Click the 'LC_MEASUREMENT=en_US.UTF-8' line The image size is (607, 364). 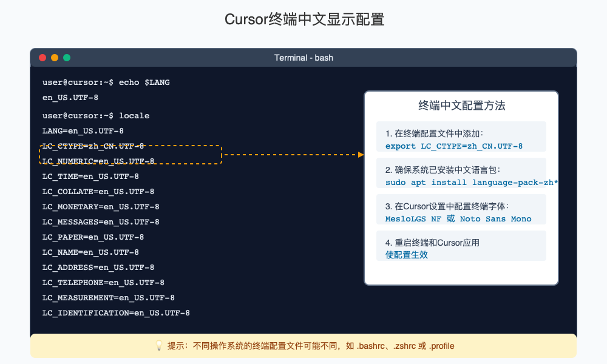click(109, 297)
